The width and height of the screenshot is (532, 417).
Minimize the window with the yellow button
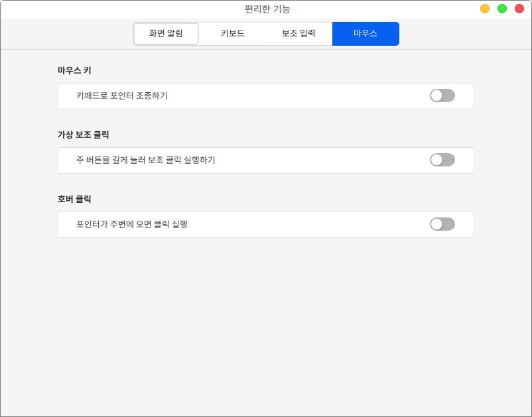[485, 9]
